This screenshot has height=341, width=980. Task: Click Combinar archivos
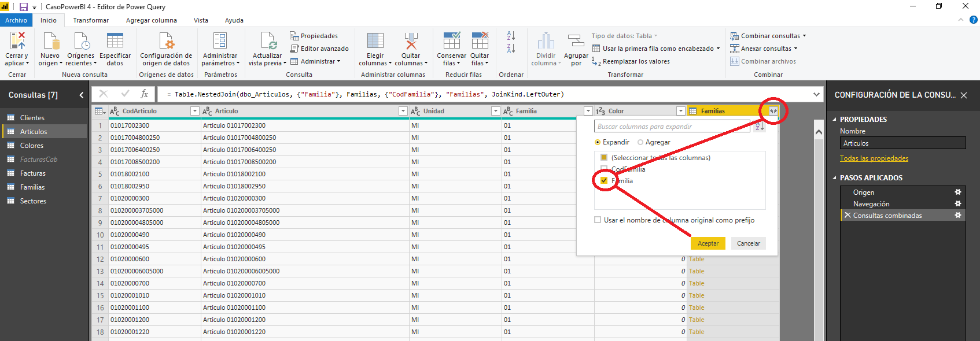coord(763,61)
